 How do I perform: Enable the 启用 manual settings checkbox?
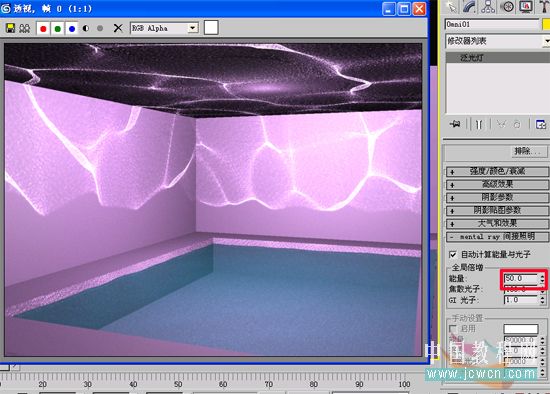click(x=453, y=329)
